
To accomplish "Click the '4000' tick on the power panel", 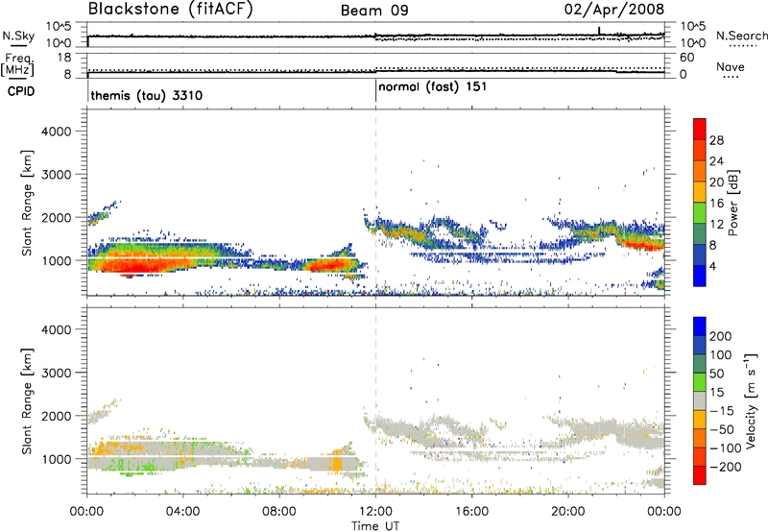I will click(57, 132).
